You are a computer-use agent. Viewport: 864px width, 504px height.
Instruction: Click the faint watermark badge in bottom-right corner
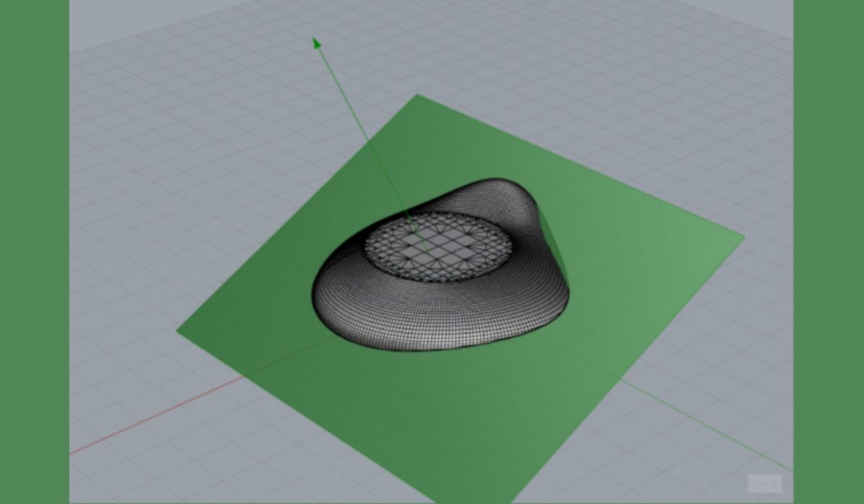tap(765, 483)
